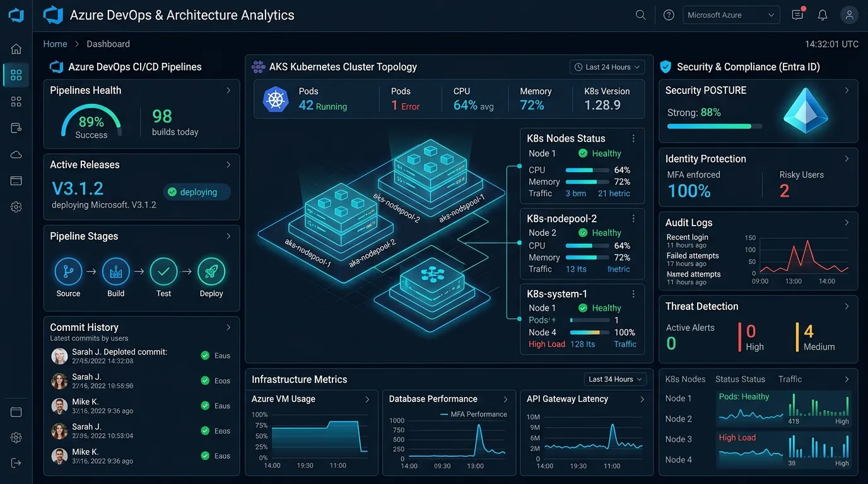This screenshot has width=868, height=484.
Task: Click the Security & Compliance shield icon
Action: coord(666,67)
